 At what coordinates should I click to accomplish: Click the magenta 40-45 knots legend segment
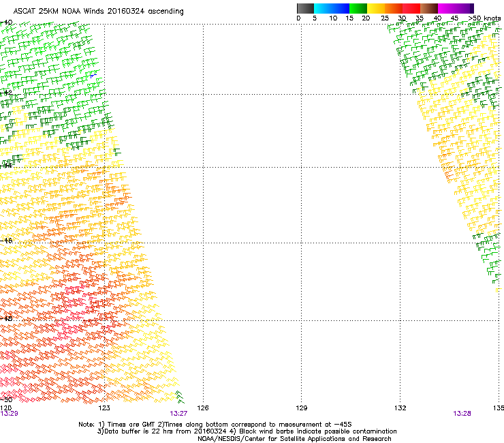(x=447, y=8)
